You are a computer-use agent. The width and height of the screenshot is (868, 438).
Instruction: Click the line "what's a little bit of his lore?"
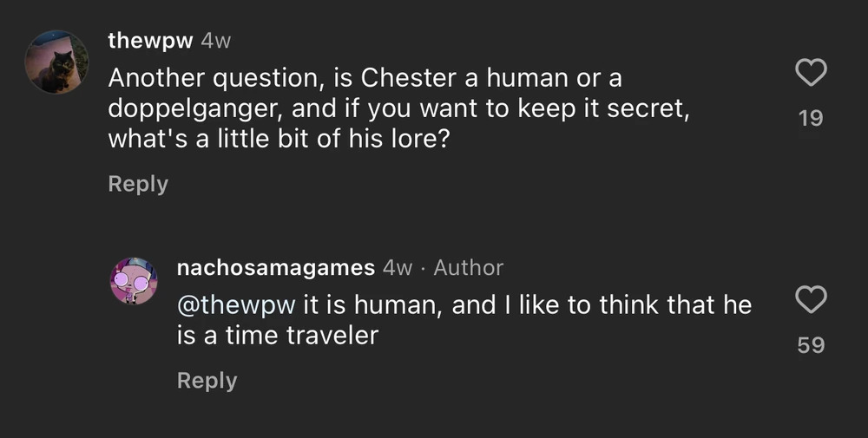point(278,139)
